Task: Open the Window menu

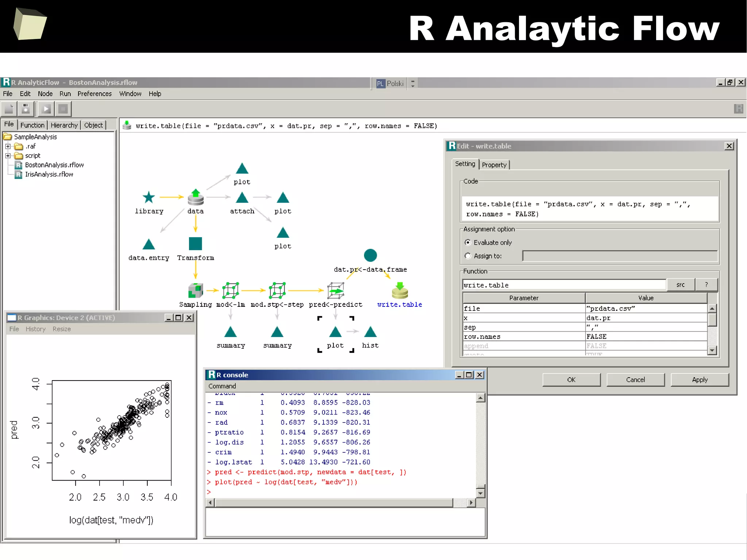Action: [130, 94]
